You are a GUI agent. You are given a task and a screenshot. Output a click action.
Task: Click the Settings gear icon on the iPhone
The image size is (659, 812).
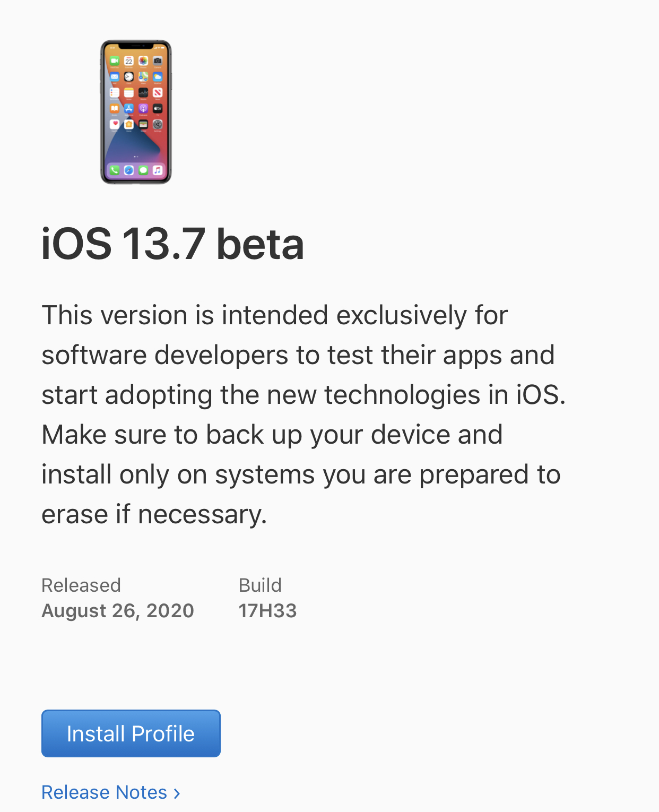coord(158,124)
